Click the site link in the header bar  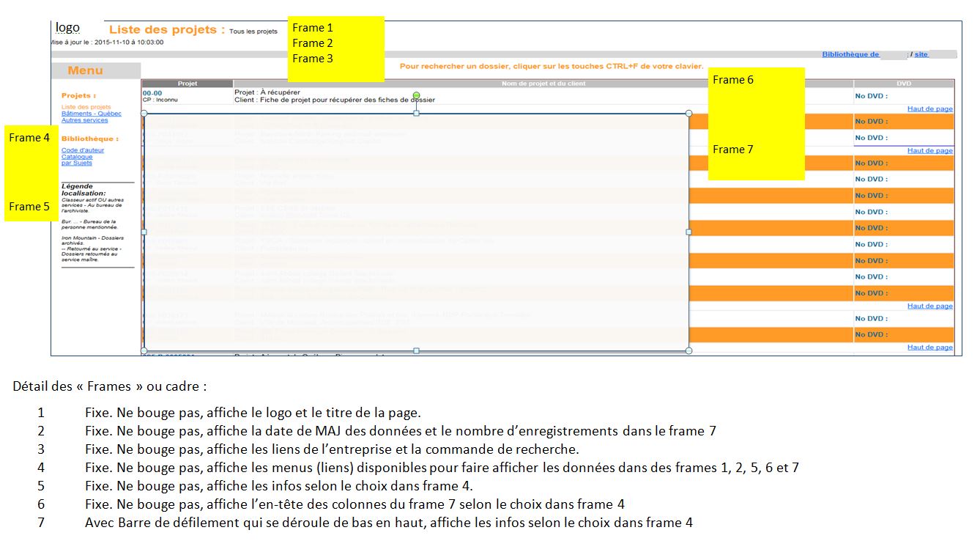pos(921,54)
